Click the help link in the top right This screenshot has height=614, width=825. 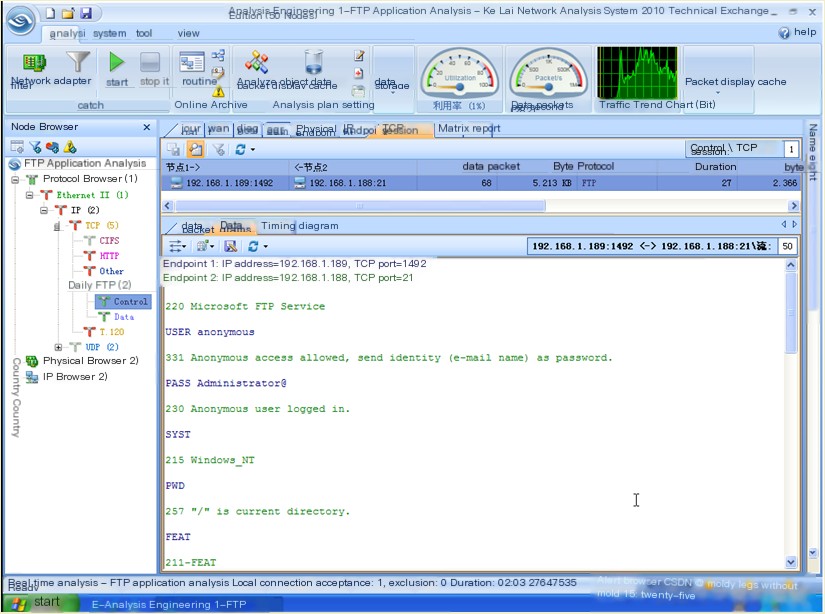[804, 32]
